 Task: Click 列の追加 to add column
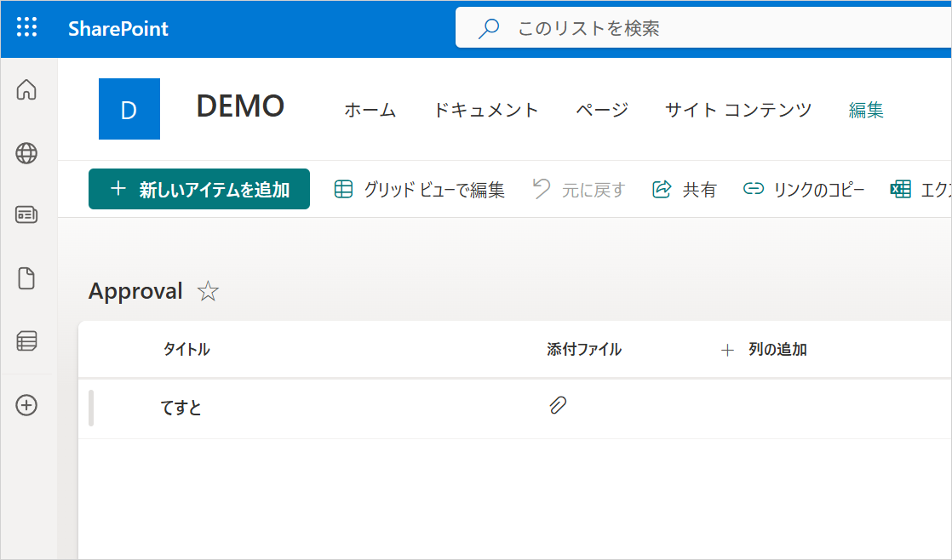tap(765, 349)
